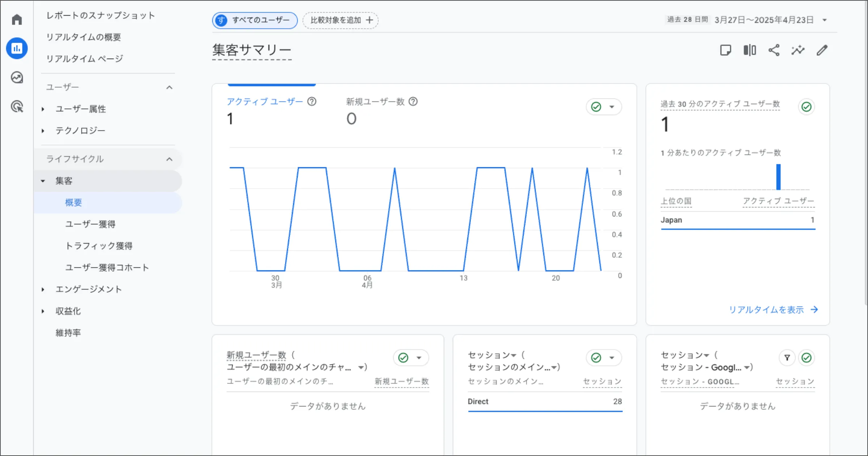This screenshot has height=456, width=868.
Task: Expand テクノロジー in sidebar
Action: pyautogui.click(x=43, y=131)
